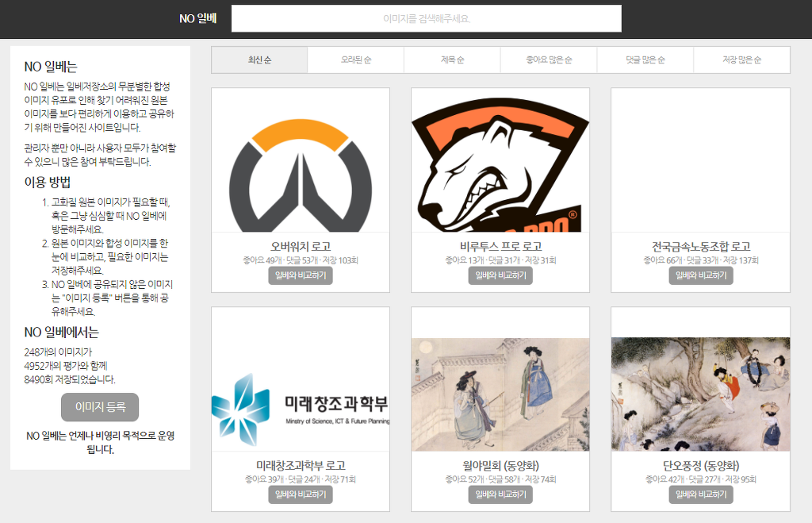Click the non-profit notice under 이미지 등록

click(x=100, y=442)
